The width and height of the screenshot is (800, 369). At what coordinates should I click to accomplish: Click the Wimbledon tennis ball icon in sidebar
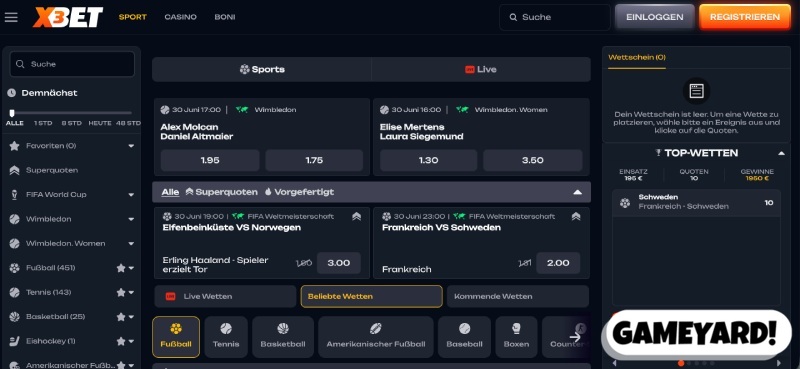pos(14,219)
